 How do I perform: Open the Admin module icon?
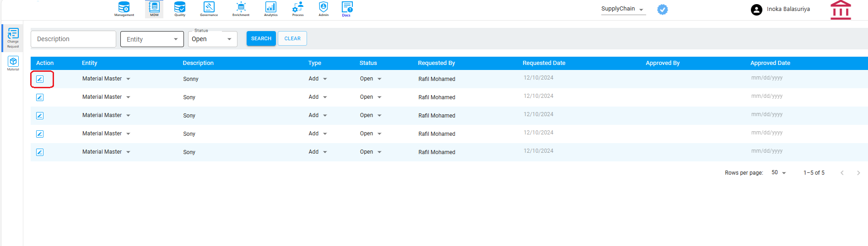point(323,9)
